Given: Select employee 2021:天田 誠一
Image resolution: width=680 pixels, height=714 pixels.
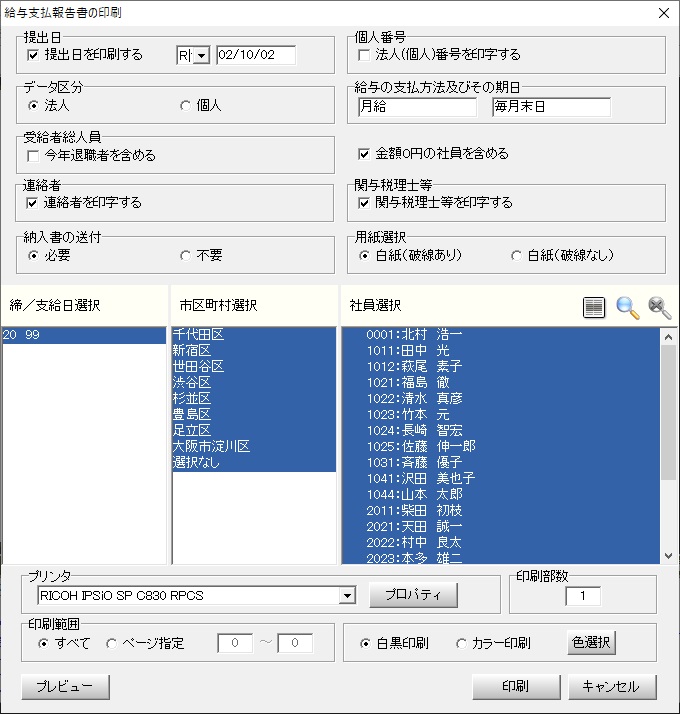Looking at the screenshot, I should pyautogui.click(x=501, y=527).
